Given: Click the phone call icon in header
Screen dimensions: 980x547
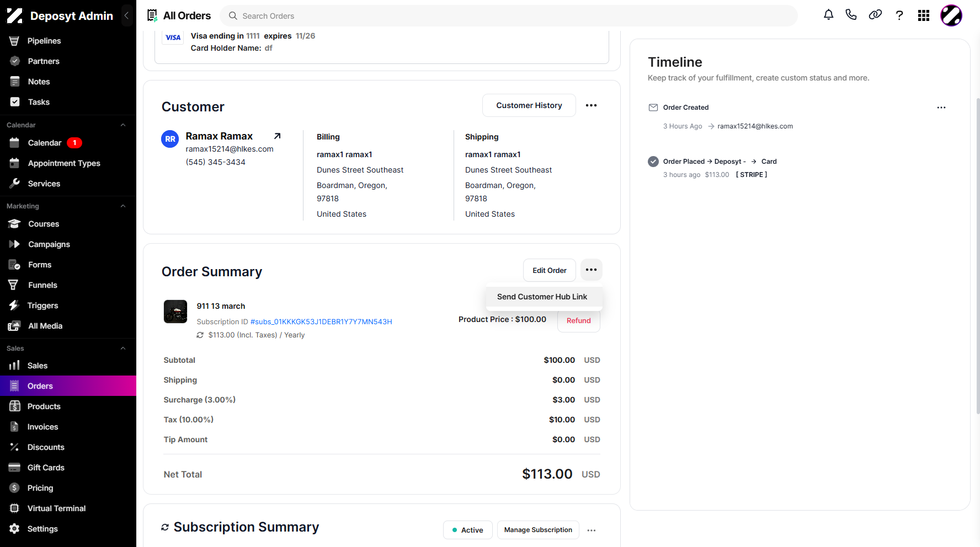Looking at the screenshot, I should (x=851, y=15).
